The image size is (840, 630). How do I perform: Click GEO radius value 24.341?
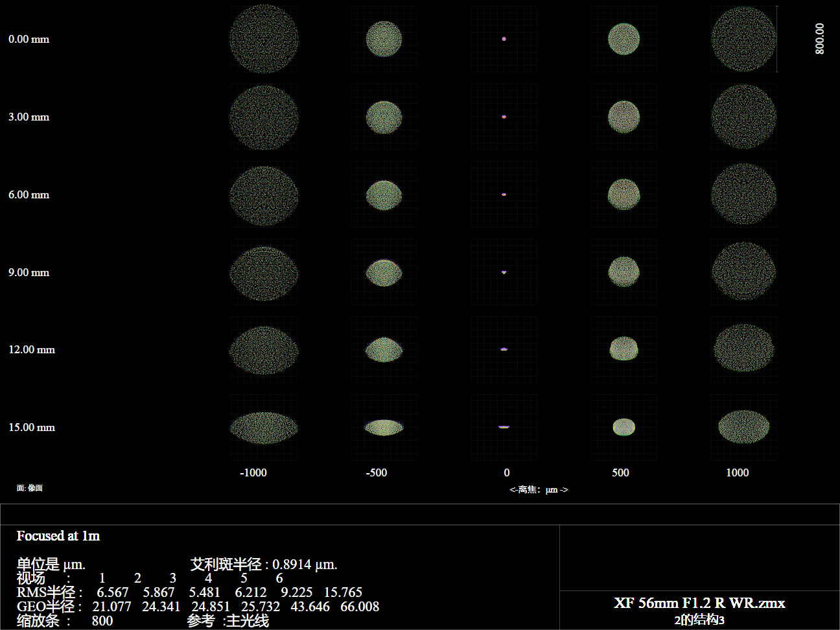[x=161, y=607]
